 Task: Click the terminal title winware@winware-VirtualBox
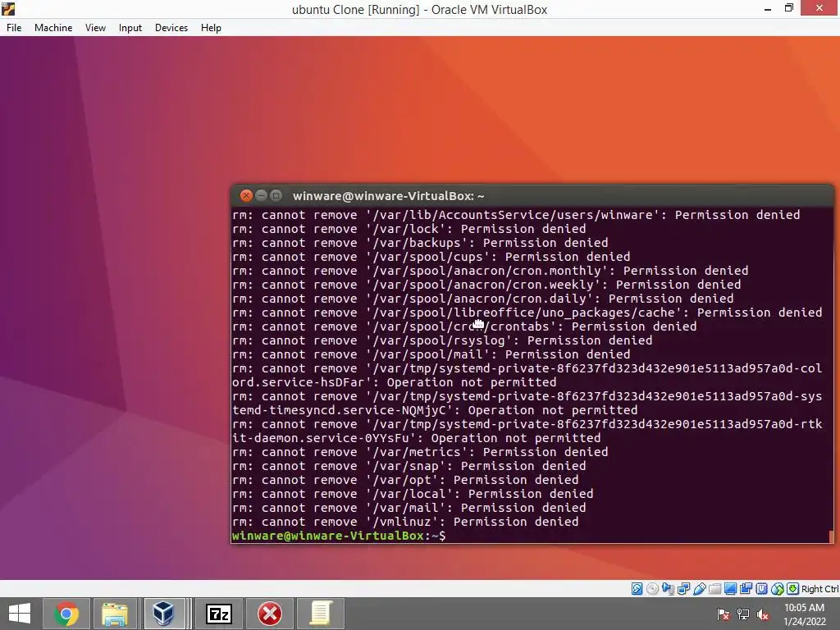point(388,196)
